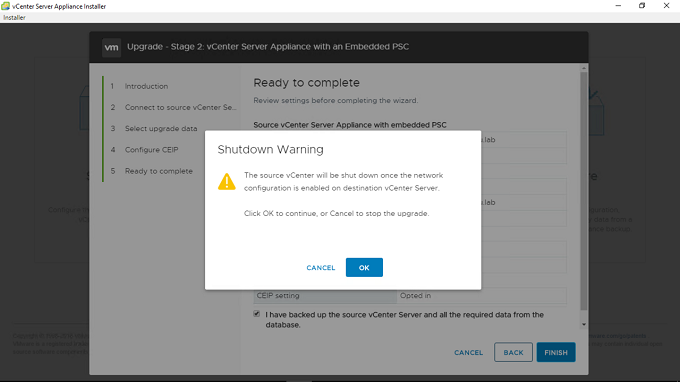Viewport: 680px width, 382px height.
Task: Open the Installer menu
Action: pyautogui.click(x=14, y=17)
